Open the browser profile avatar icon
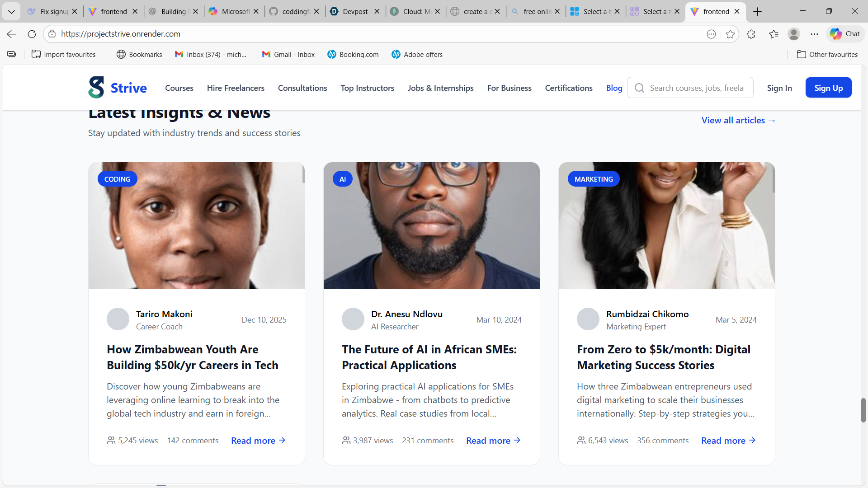 click(x=793, y=34)
